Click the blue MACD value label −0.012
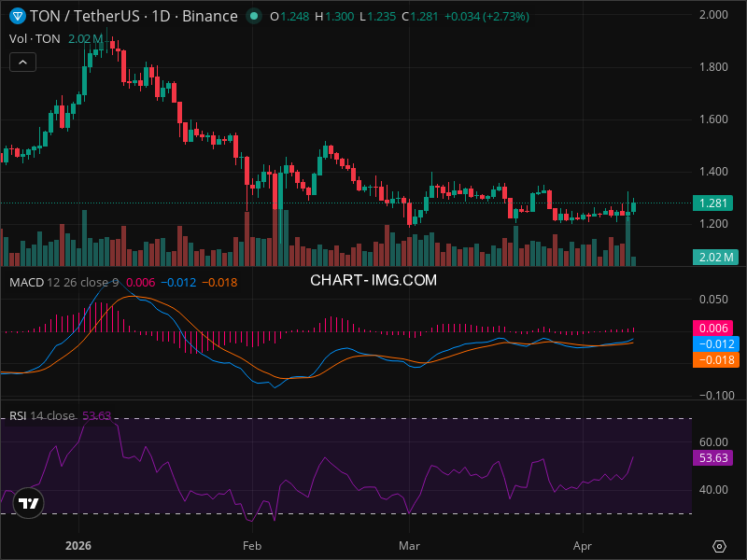This screenshot has height=560, width=747. pos(716,343)
